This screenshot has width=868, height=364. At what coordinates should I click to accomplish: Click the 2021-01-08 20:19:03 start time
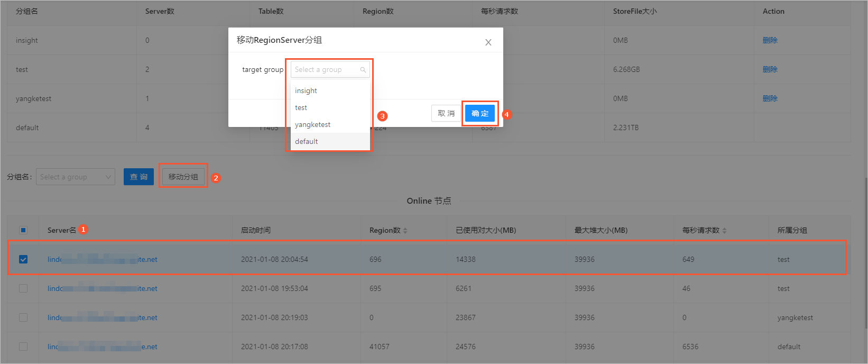(274, 317)
